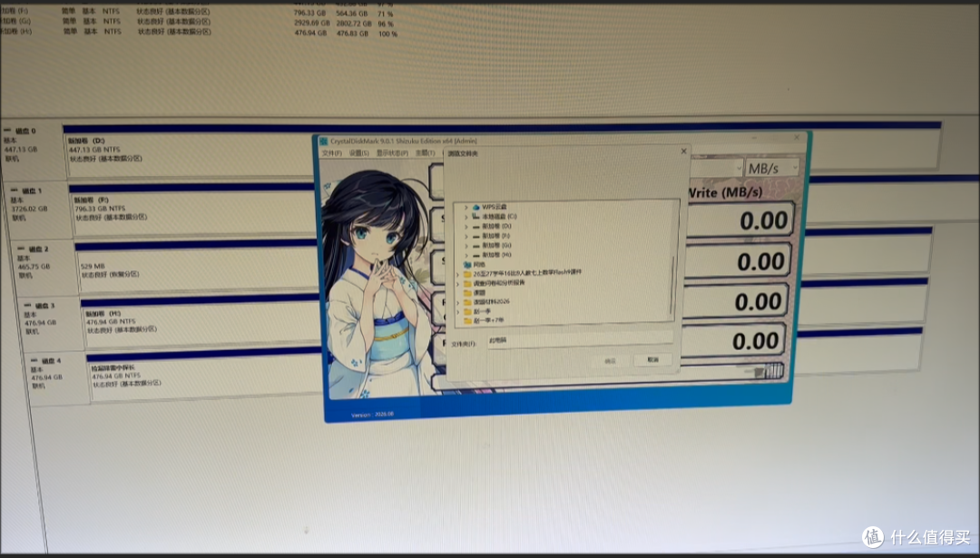The height and width of the screenshot is (558, 980).
Task: Open the dropdown left of MB/s
Action: [x=717, y=168]
